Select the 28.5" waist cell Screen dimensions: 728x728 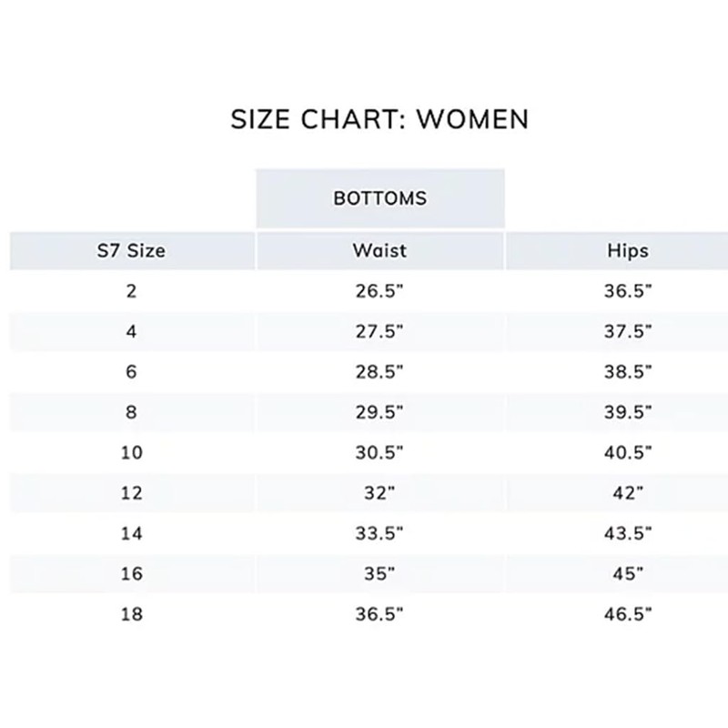380,372
